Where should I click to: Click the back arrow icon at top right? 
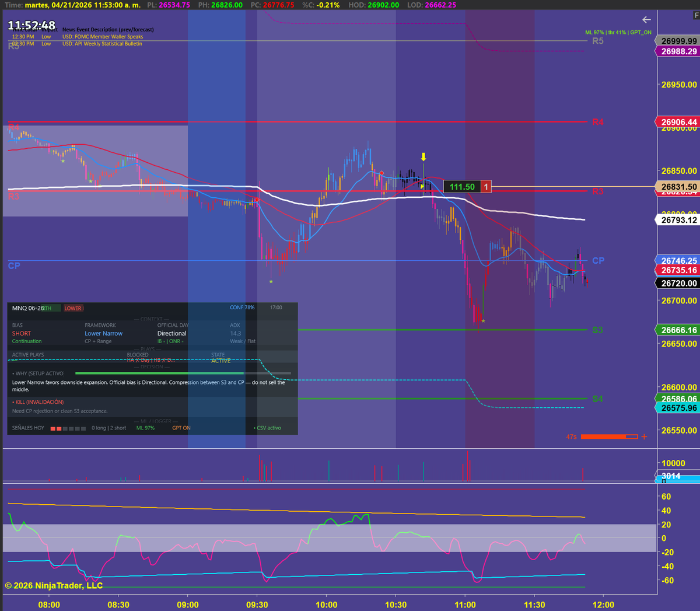[x=646, y=19]
